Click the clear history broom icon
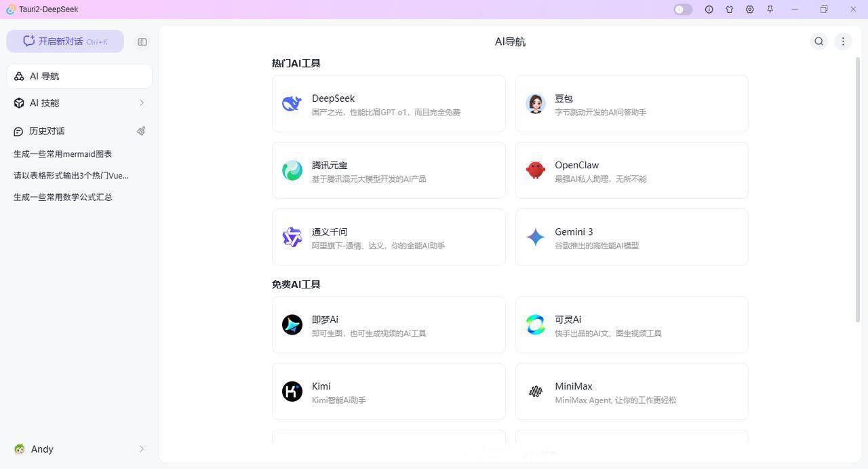Image resolution: width=868 pixels, height=469 pixels. click(141, 131)
